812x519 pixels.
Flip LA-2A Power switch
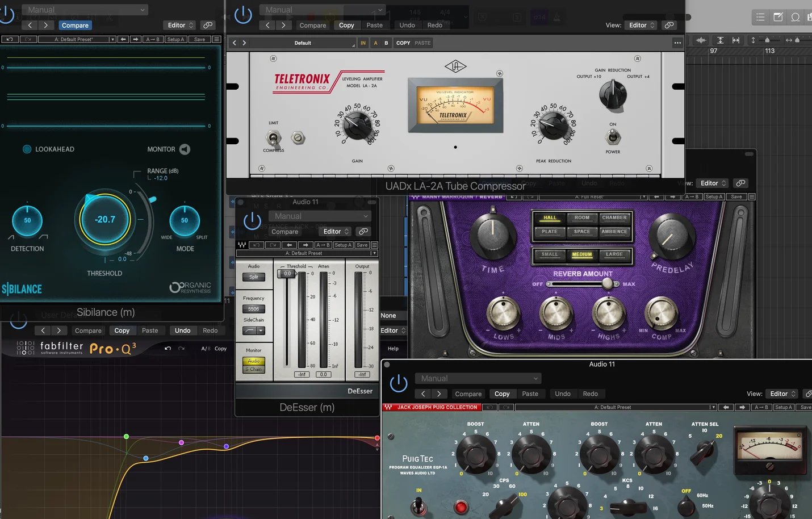point(613,137)
